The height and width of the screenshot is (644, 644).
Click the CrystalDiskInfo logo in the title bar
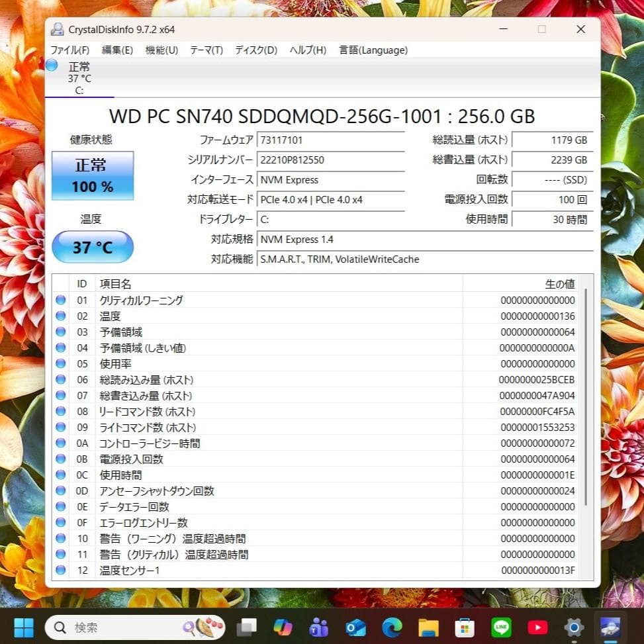(58, 29)
